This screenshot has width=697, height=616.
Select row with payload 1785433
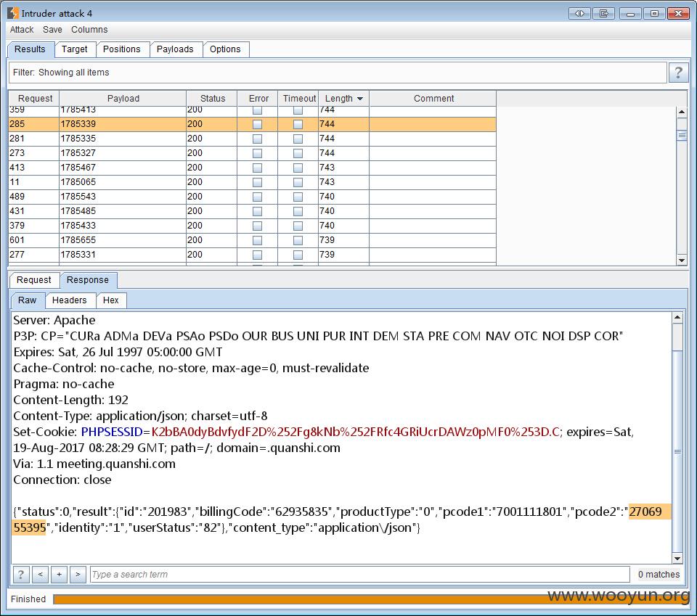(x=252, y=226)
